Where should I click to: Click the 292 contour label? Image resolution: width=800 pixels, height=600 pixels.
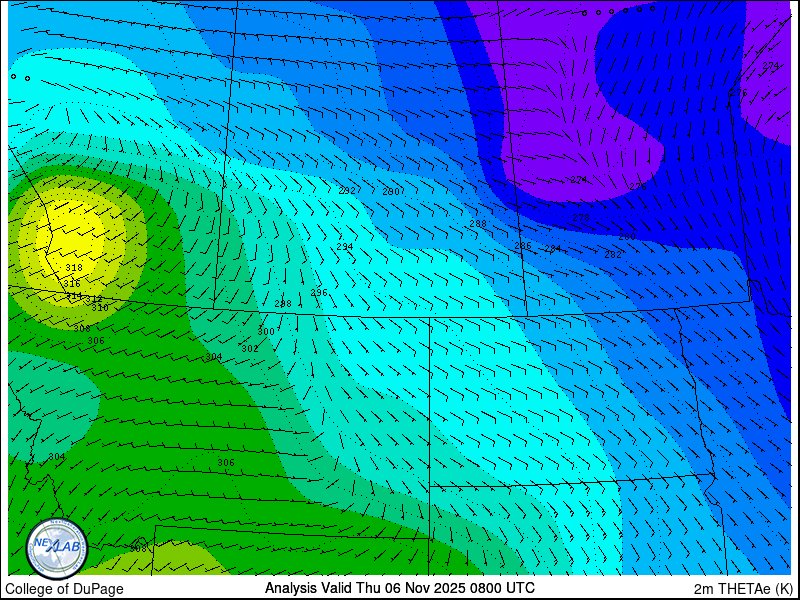[347, 191]
